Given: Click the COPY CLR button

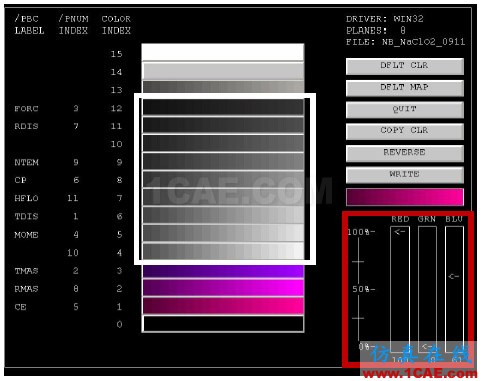Looking at the screenshot, I should (405, 131).
